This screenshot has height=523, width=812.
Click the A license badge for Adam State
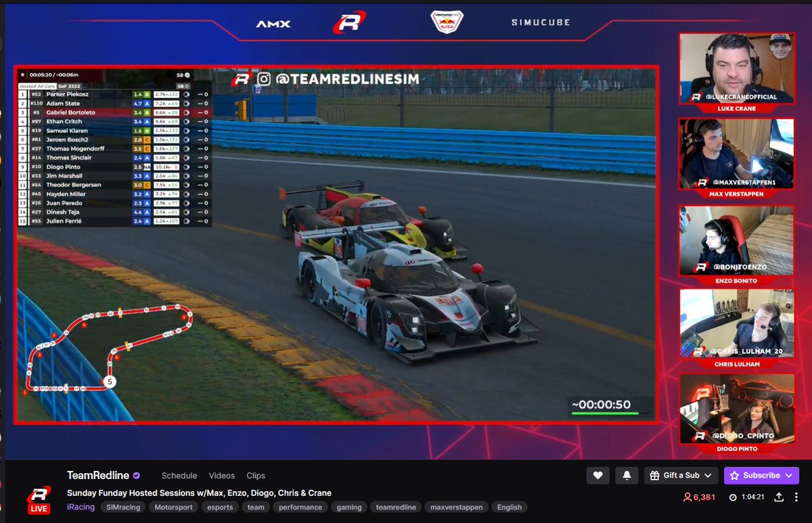146,104
